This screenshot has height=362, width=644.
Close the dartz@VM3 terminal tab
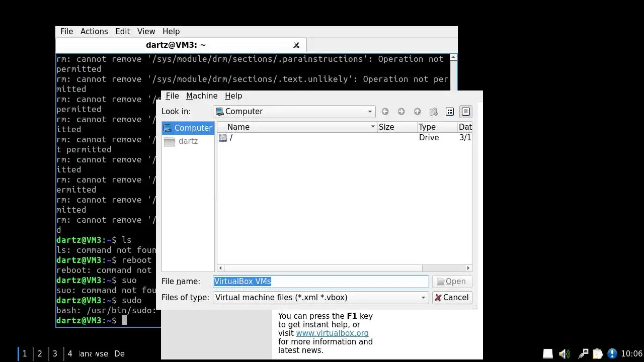point(296,45)
